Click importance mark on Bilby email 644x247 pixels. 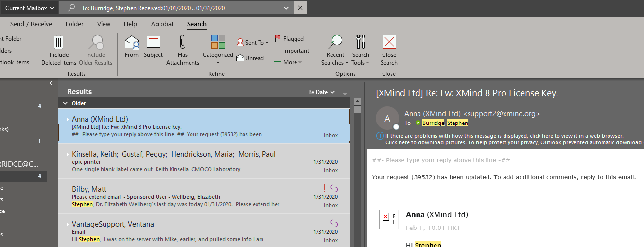(x=324, y=188)
